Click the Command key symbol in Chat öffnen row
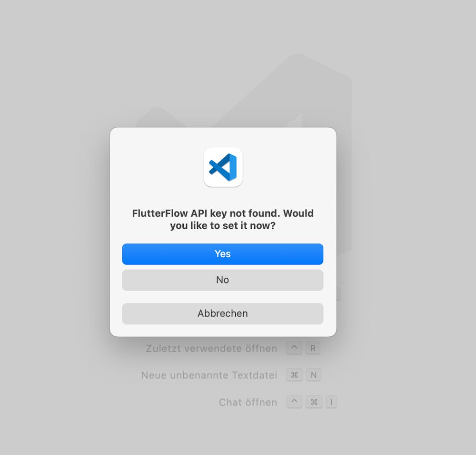 314,402
